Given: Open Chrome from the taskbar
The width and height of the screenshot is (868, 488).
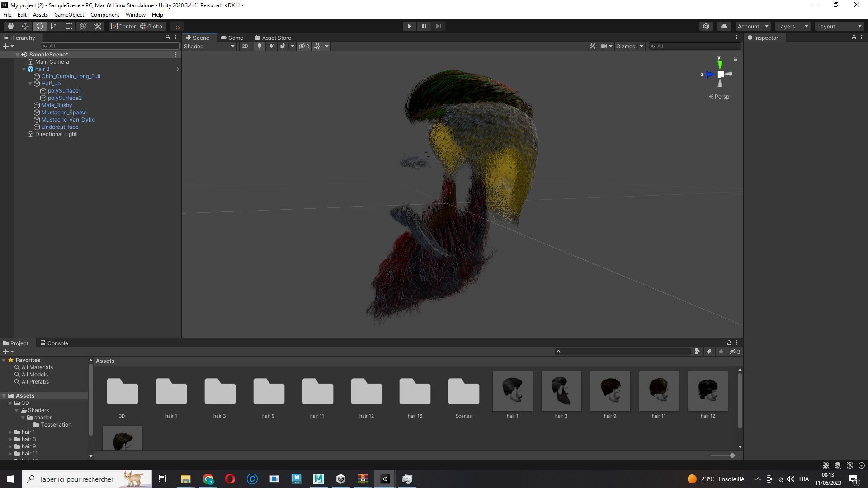Looking at the screenshot, I should pos(208,479).
